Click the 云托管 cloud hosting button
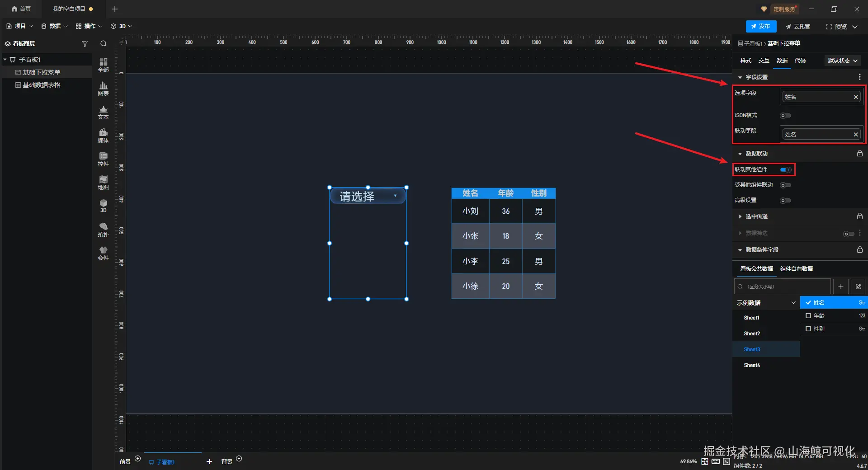 point(797,27)
